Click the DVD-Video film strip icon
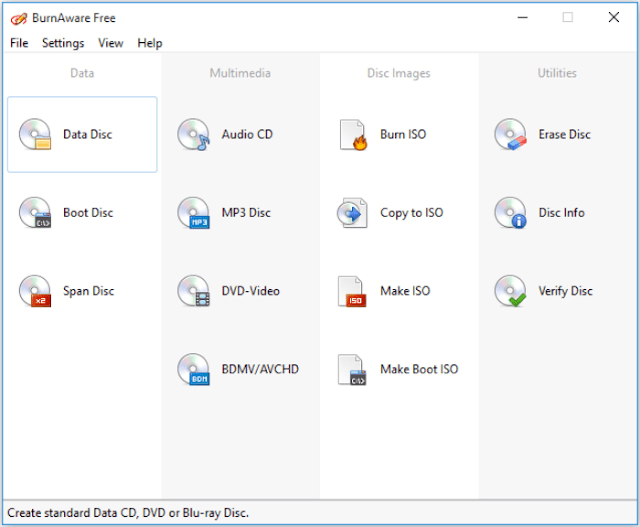Image resolution: width=640 pixels, height=527 pixels. [193, 291]
